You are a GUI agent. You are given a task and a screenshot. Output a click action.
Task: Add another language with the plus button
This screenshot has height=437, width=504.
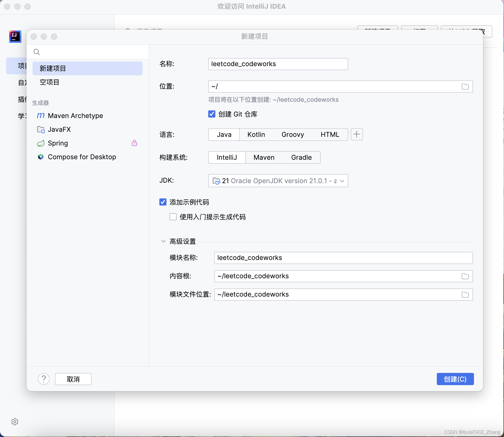pos(357,134)
